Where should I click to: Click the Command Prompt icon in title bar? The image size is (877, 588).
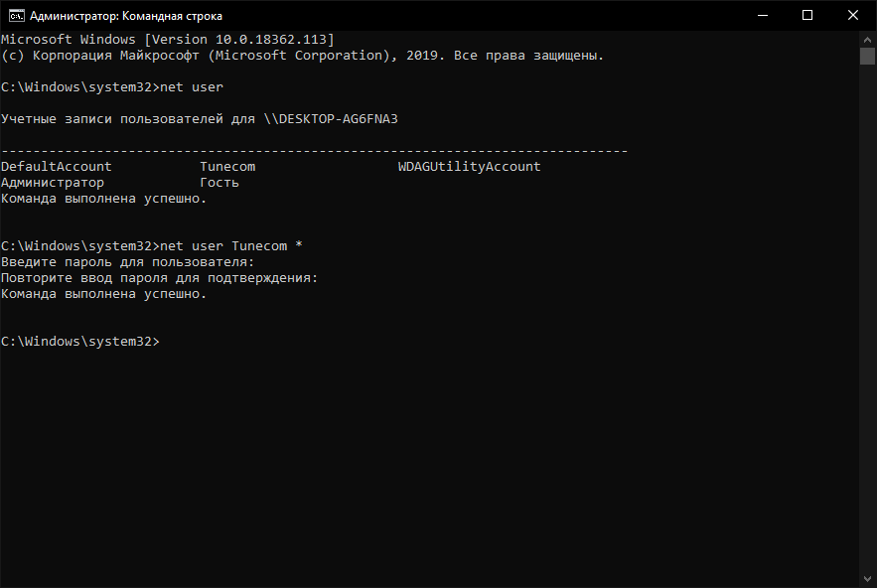pyautogui.click(x=14, y=16)
